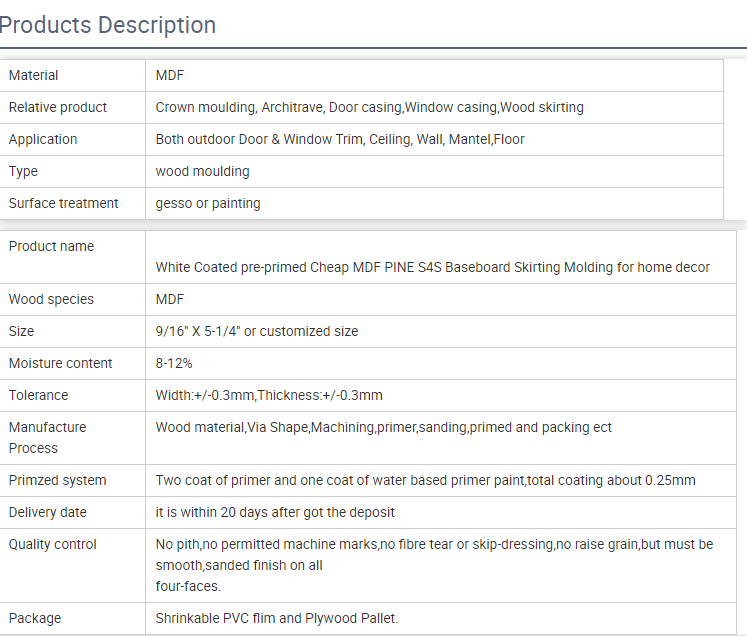Screen dimensions: 747x636
Task: Click the within 20 days delivery text
Action: (x=275, y=512)
